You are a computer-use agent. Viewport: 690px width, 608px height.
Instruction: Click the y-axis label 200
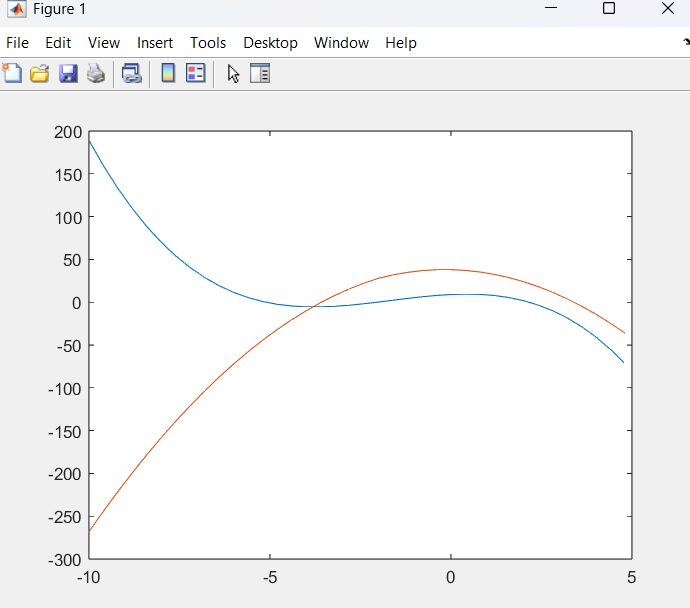tap(68, 132)
